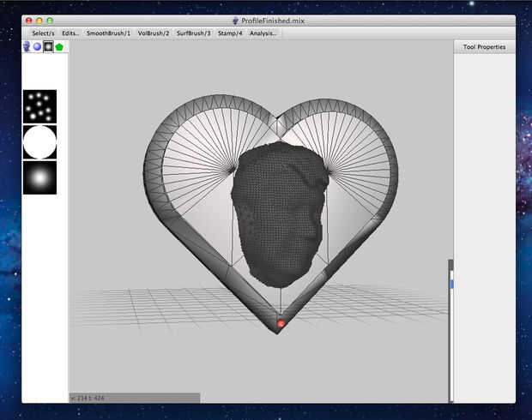Activate the SmoothBrush/1 tool
This screenshot has height=420, width=532.
109,33
